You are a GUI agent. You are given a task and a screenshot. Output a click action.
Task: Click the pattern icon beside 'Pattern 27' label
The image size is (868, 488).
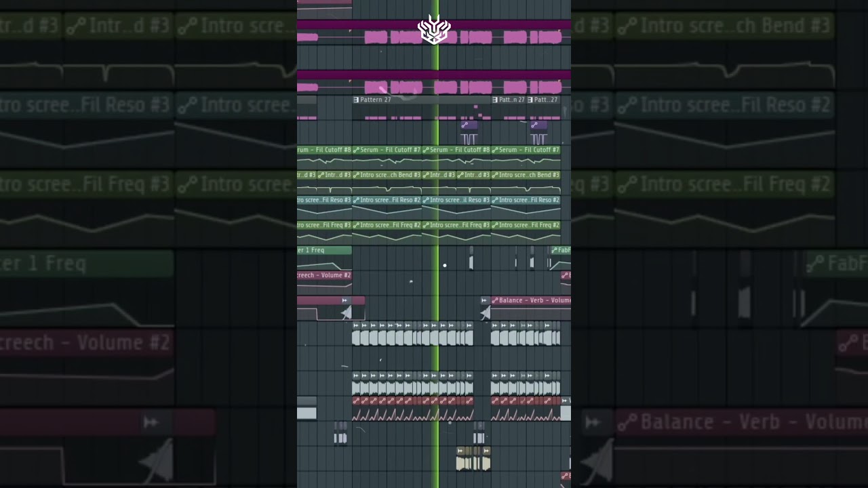click(x=356, y=100)
